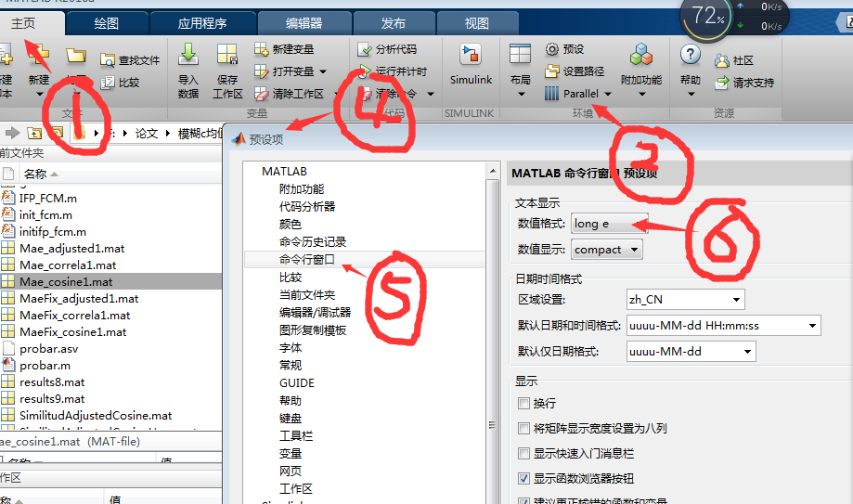Toggle 显示快速入门消息栏 checkbox
The width and height of the screenshot is (853, 504).
[x=523, y=453]
